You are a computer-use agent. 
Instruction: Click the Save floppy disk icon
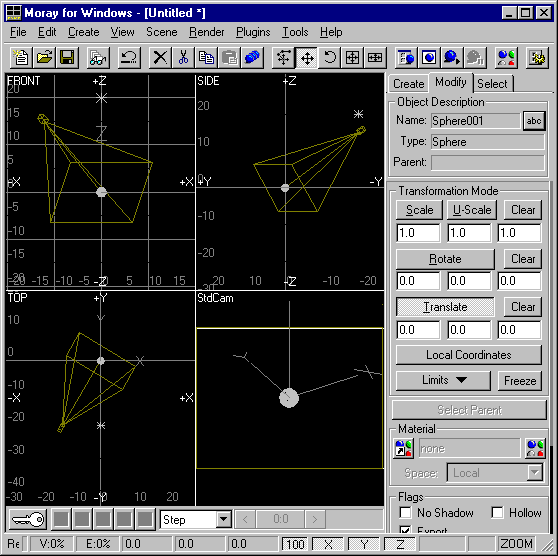pos(67,57)
